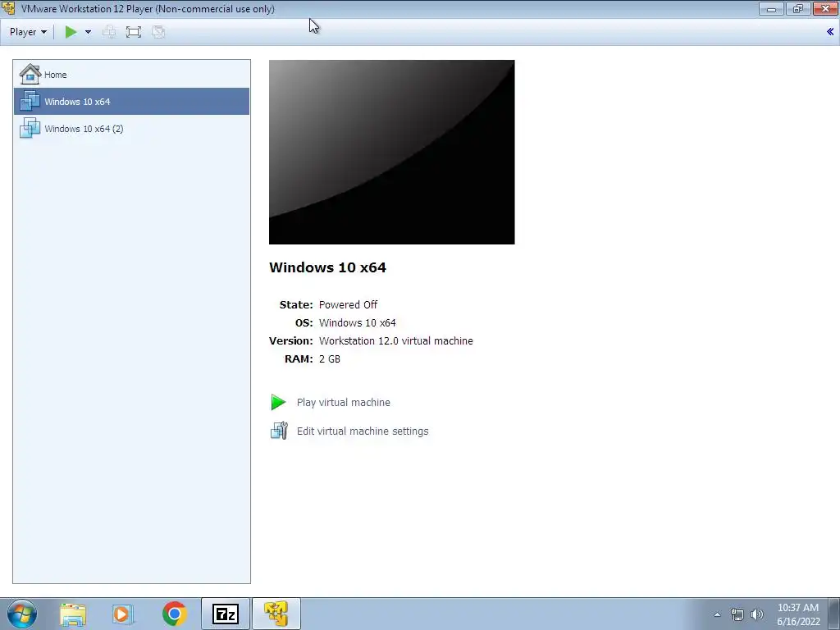
Task: Click the Home house icon
Action: pyautogui.click(x=30, y=74)
